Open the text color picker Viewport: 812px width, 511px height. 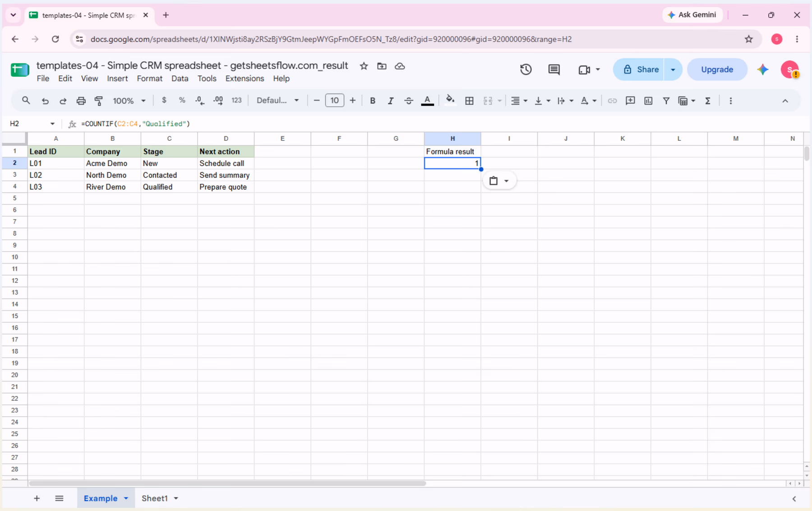[427, 101]
